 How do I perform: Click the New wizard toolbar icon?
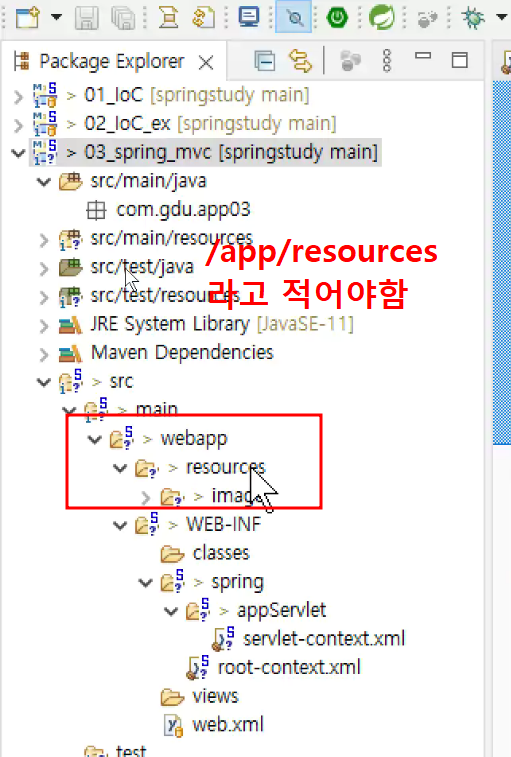click(28, 18)
